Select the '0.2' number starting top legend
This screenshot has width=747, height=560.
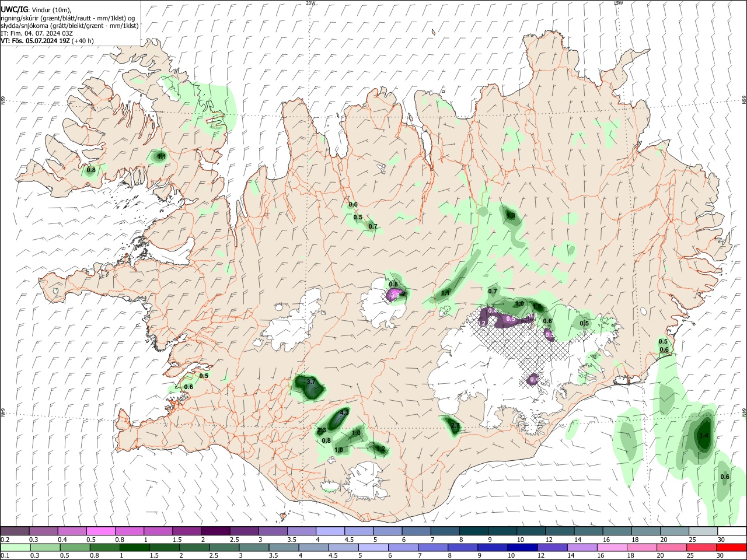pos(5,540)
